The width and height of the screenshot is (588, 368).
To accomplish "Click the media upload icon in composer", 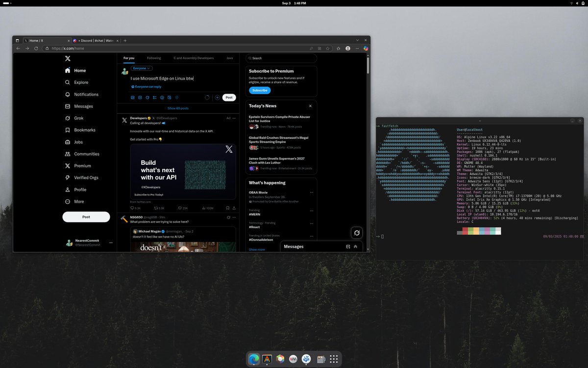I will tap(132, 98).
